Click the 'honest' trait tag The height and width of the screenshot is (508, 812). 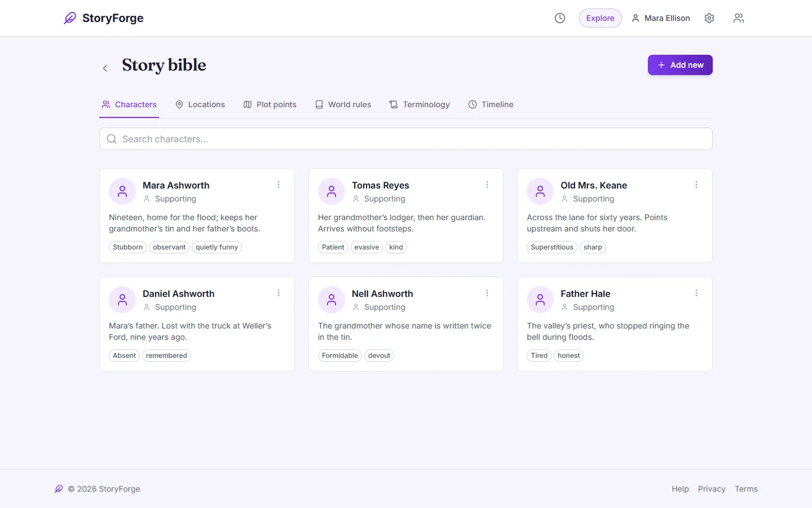pos(568,356)
